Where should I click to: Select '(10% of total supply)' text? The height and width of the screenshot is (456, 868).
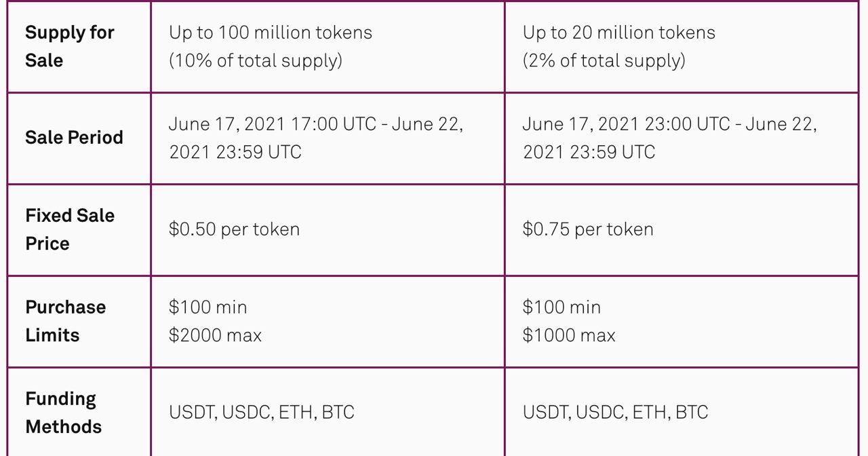click(256, 60)
